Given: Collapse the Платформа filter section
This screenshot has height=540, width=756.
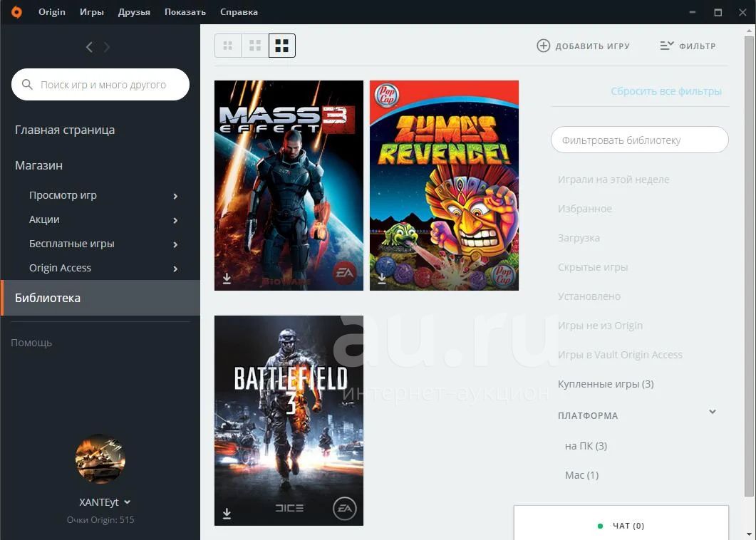Looking at the screenshot, I should tap(713, 412).
